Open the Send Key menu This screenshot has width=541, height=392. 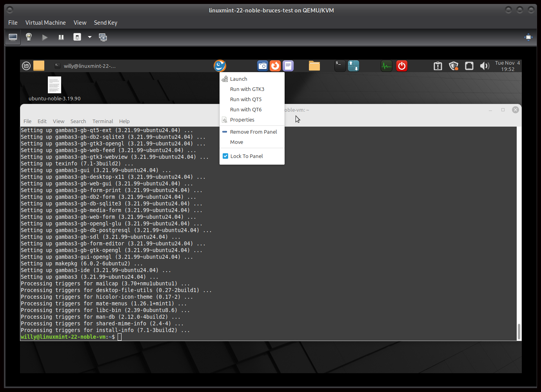[105, 23]
